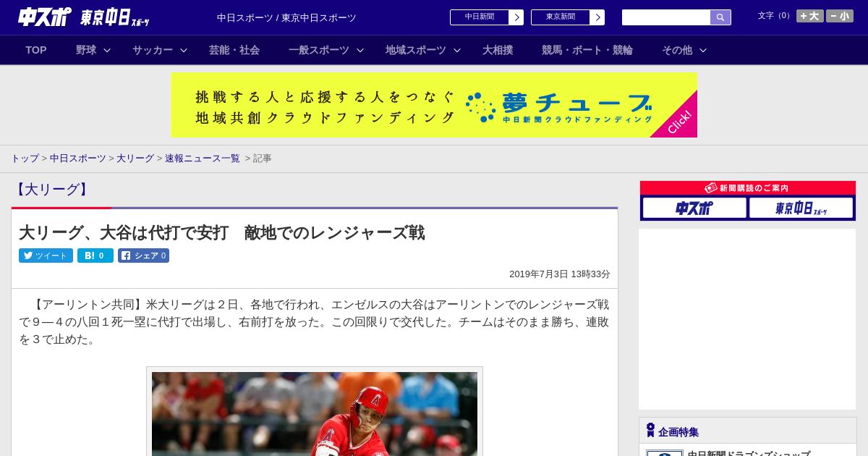
Task: Increase text size with ＋大 button
Action: pos(809,16)
